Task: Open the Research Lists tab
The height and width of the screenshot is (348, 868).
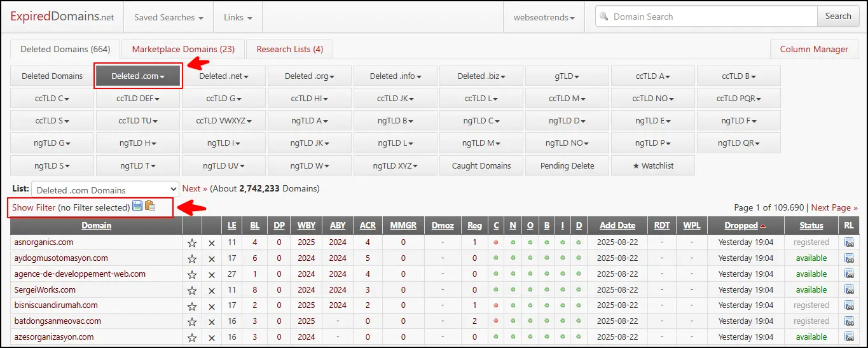Action: tap(289, 49)
